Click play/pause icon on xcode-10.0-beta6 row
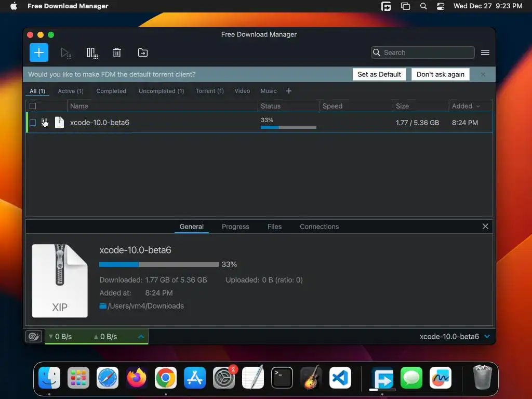Screen dimensions: 532x399 (x=45, y=123)
